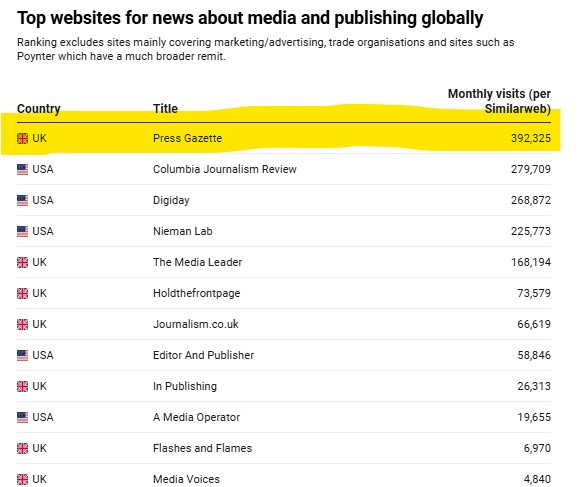The image size is (580, 487).
Task: Click the USA label in Nieman Lab row
Action: pyautogui.click(x=43, y=231)
